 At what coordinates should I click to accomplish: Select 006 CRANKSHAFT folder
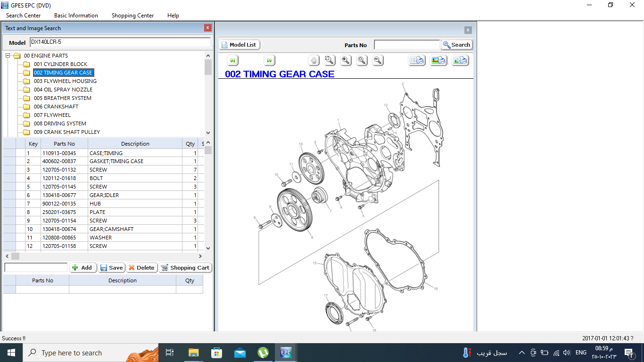56,107
